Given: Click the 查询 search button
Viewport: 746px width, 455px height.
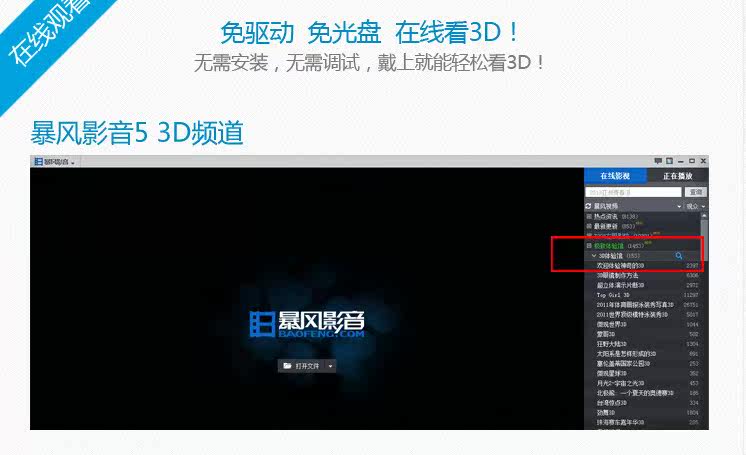Looking at the screenshot, I should 696,192.
